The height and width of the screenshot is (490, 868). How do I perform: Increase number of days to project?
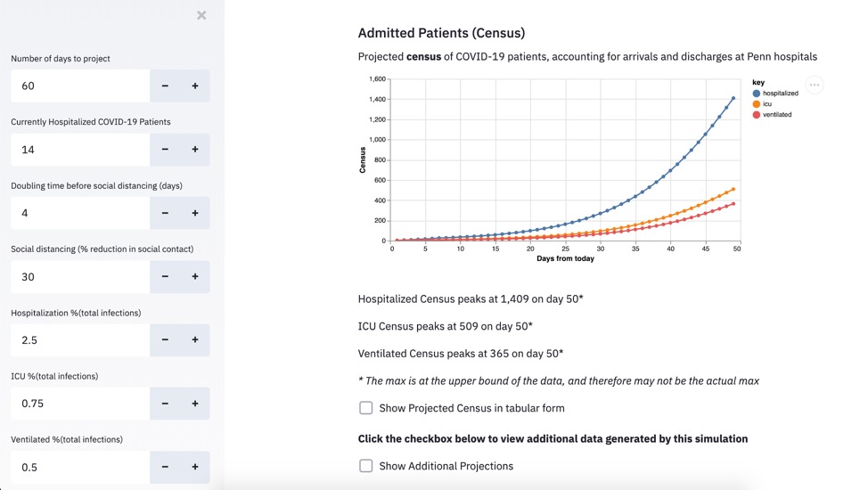coord(195,86)
